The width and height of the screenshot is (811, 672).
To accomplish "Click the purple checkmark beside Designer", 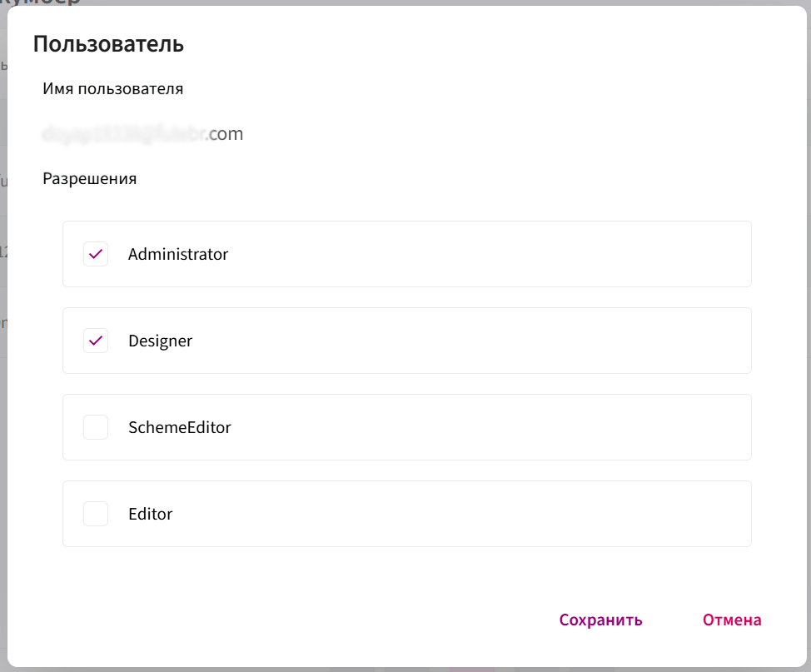I will point(96,341).
